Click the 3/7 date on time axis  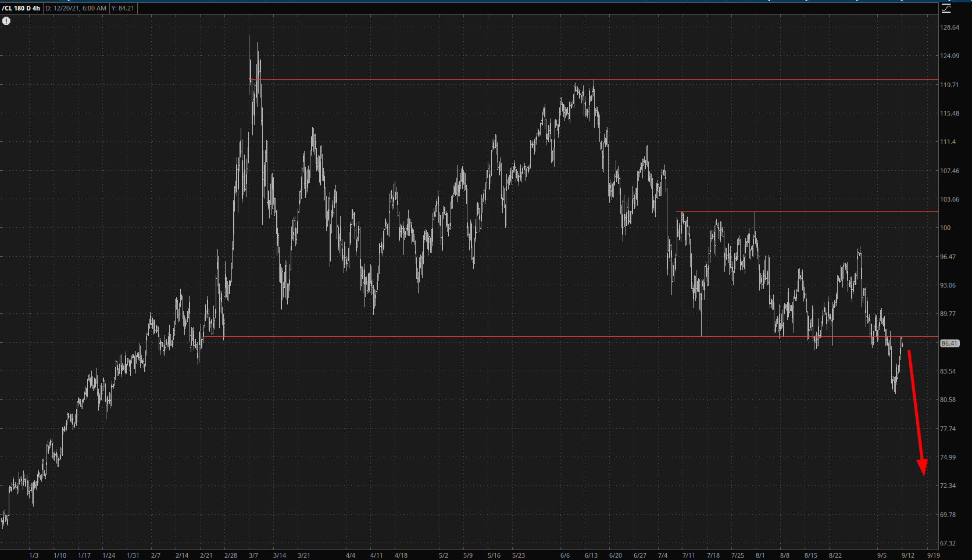tap(253, 555)
